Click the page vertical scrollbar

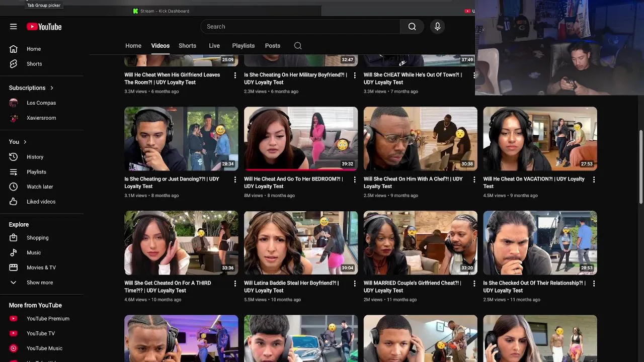click(x=641, y=167)
